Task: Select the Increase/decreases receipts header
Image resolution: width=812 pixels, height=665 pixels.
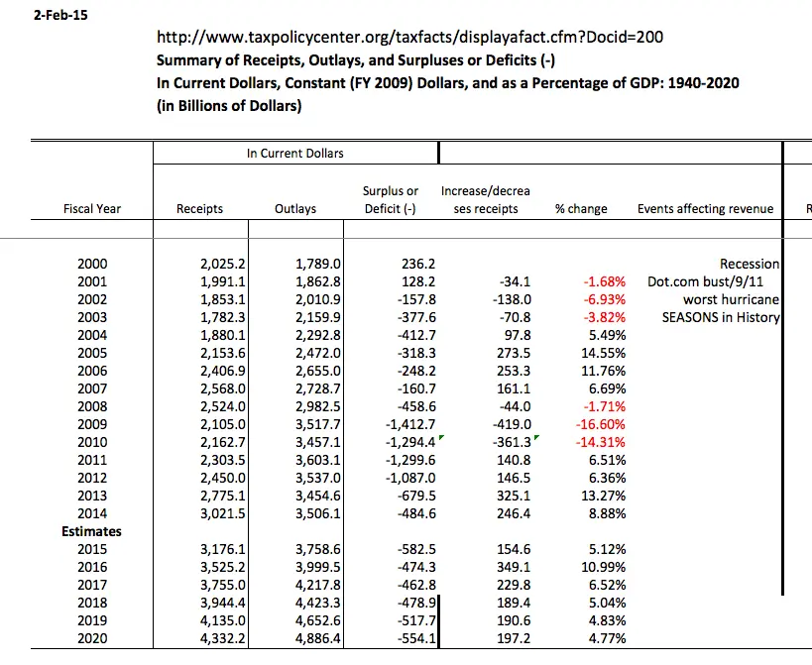Action: (485, 200)
